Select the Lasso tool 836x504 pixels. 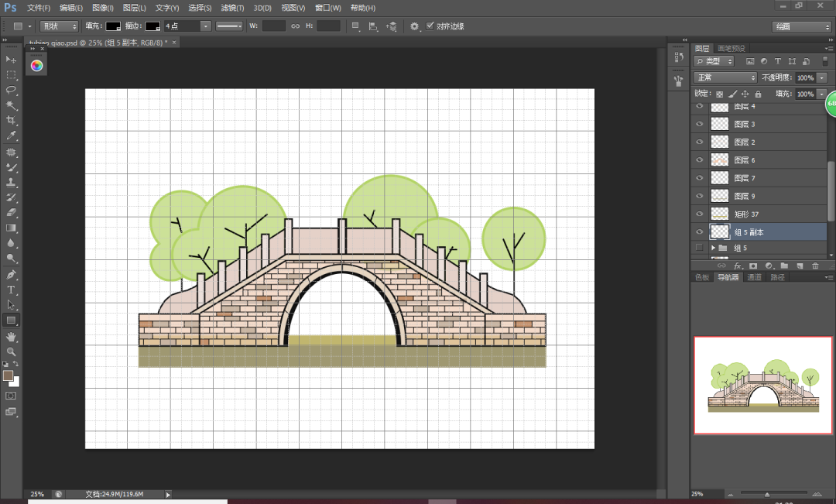pos(12,90)
